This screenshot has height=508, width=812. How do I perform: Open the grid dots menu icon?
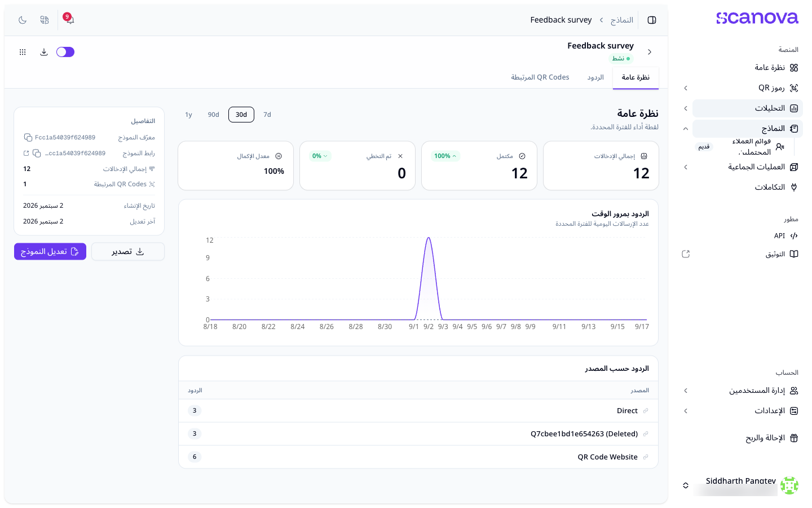(23, 52)
